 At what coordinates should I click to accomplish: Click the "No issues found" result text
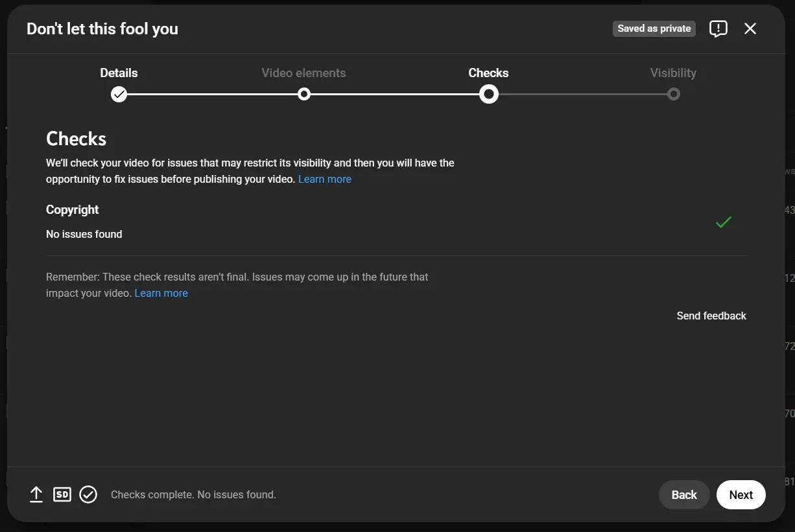coord(84,234)
